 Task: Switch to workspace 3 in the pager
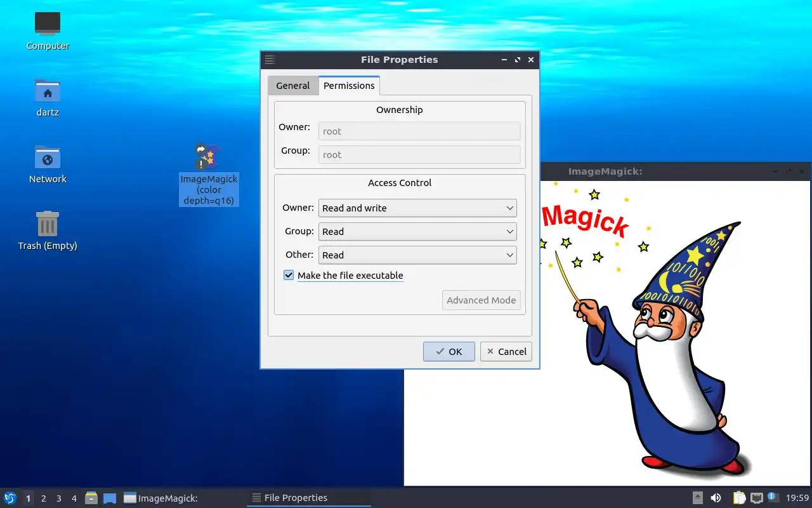58,498
